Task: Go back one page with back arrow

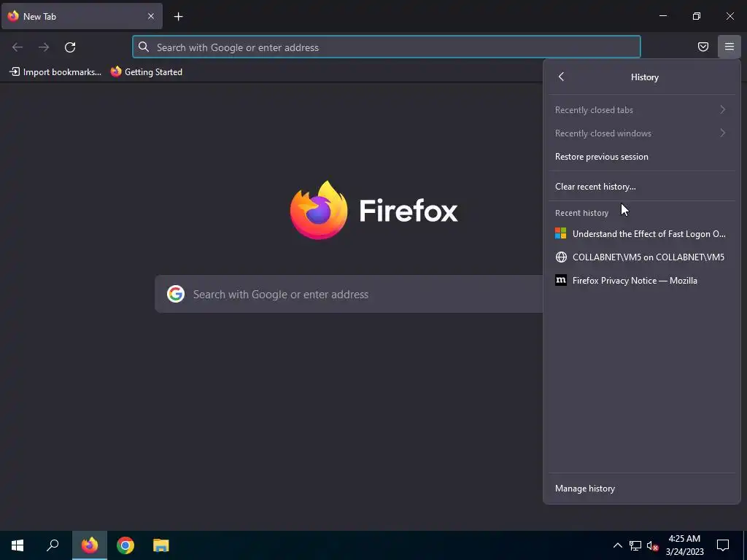Action: 18,47
